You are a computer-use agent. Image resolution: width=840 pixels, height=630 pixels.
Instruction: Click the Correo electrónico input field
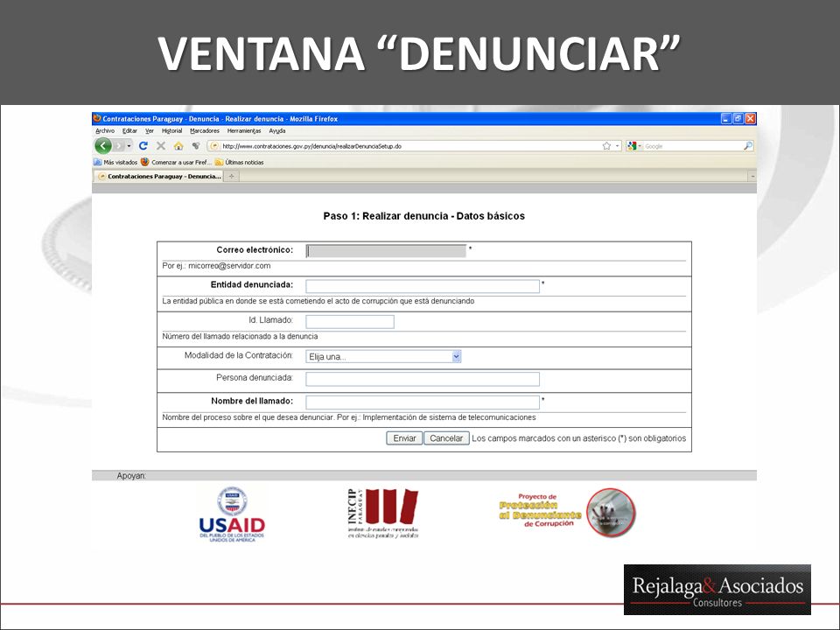coord(386,251)
